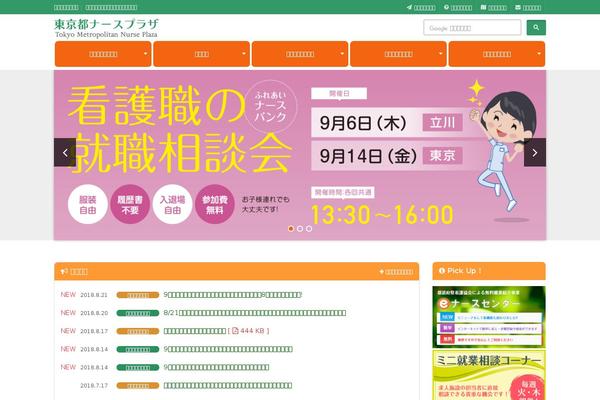Show previous carousel slide with left chevron
The height and width of the screenshot is (400, 600).
(x=65, y=152)
